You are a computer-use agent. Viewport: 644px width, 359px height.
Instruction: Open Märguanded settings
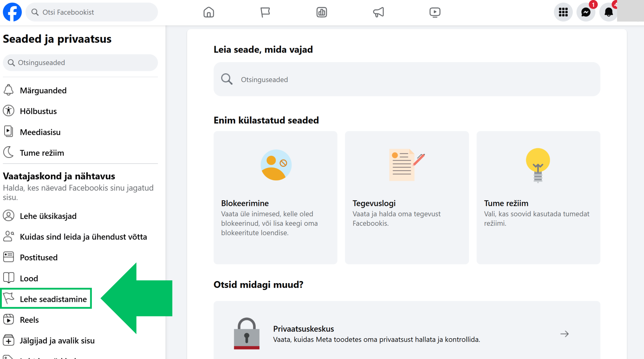coord(43,90)
